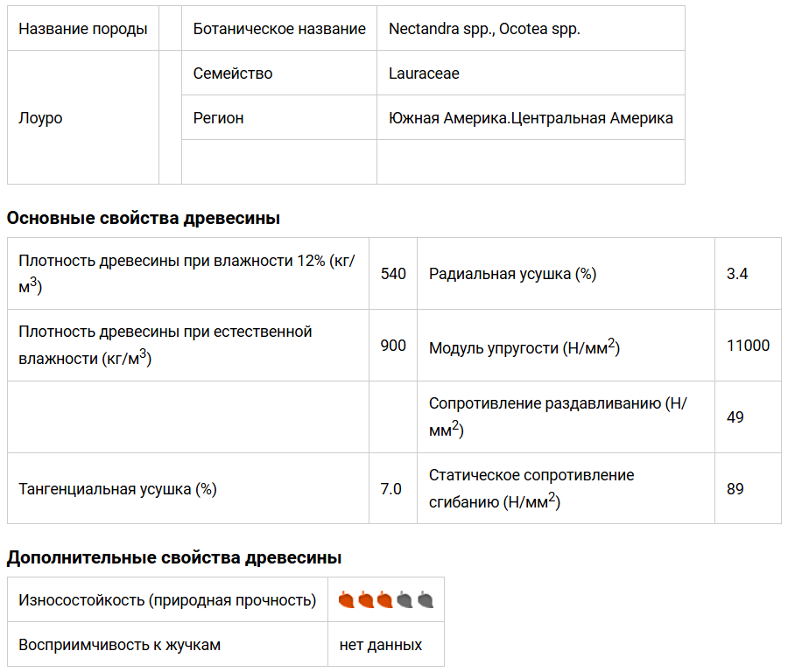
Task: Click the first gray durability leaf icon
Action: 405,600
